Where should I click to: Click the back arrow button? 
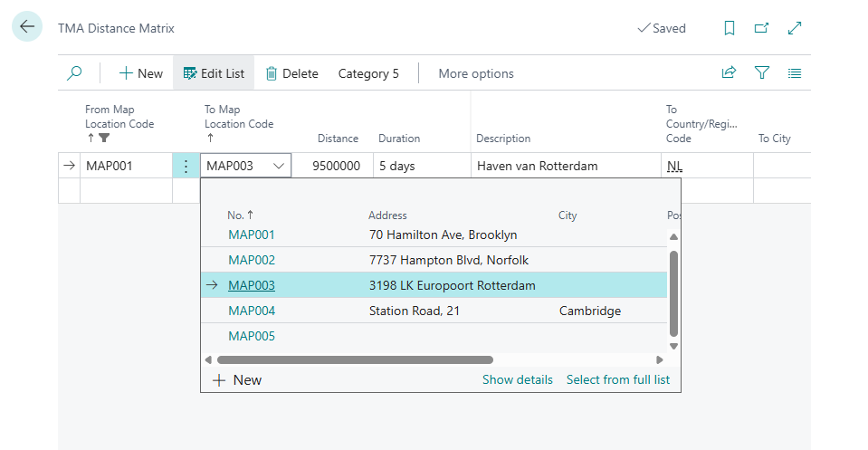click(x=27, y=27)
